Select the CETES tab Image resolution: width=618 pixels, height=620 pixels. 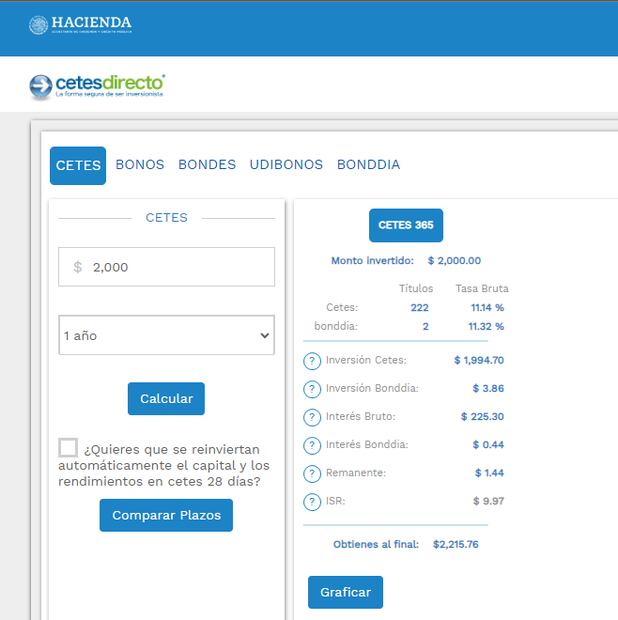point(78,165)
